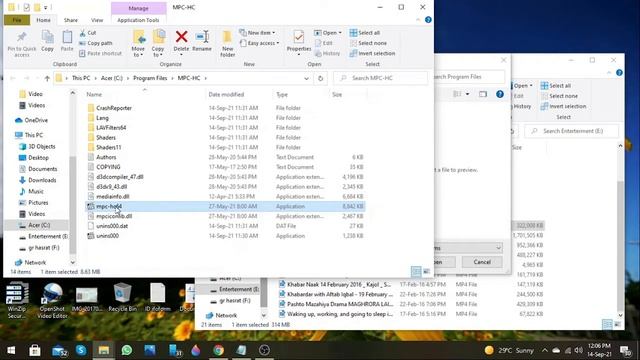
Task: Sort by Date modified column
Action: 226,94
